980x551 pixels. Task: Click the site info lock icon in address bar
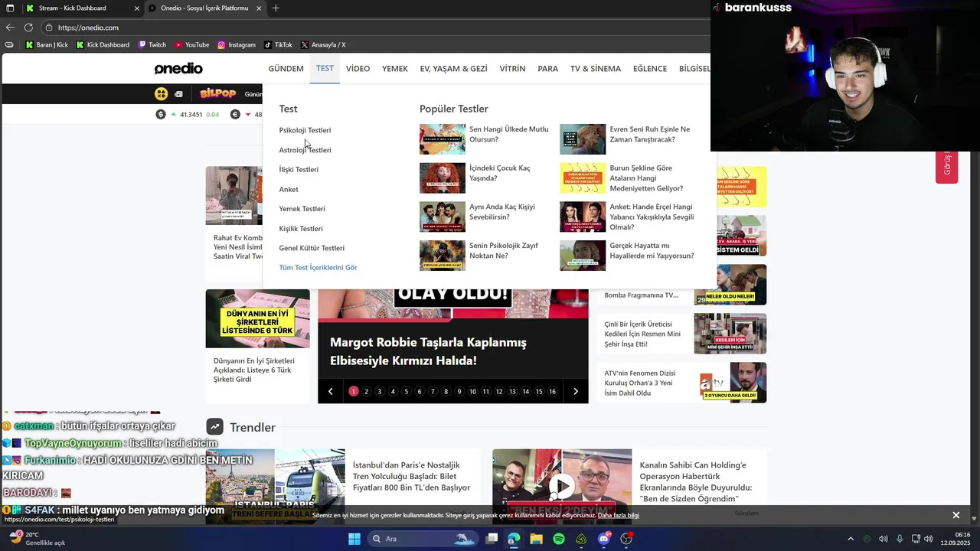pos(48,28)
